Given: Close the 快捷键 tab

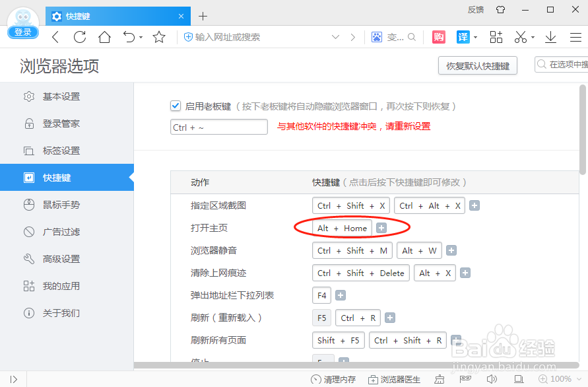Looking at the screenshot, I should click(x=181, y=16).
